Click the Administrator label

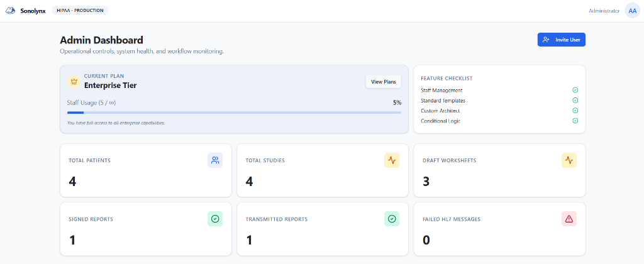[604, 11]
